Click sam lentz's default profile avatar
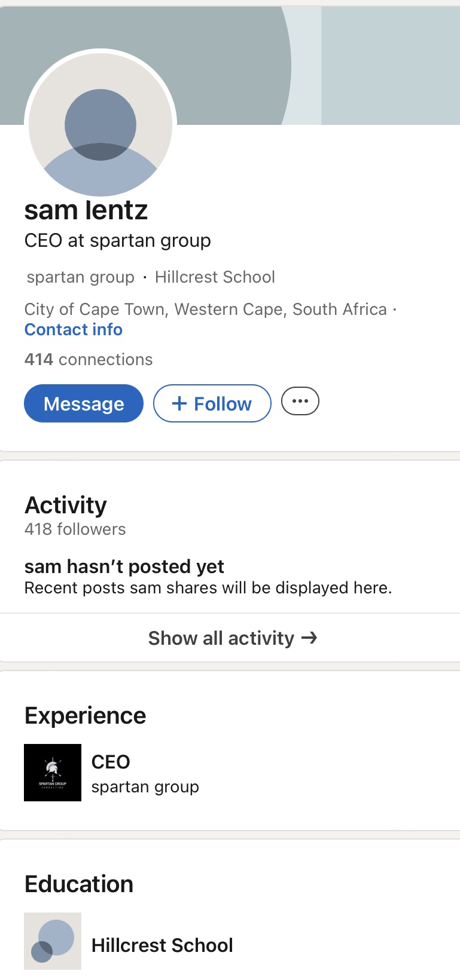 [x=100, y=124]
